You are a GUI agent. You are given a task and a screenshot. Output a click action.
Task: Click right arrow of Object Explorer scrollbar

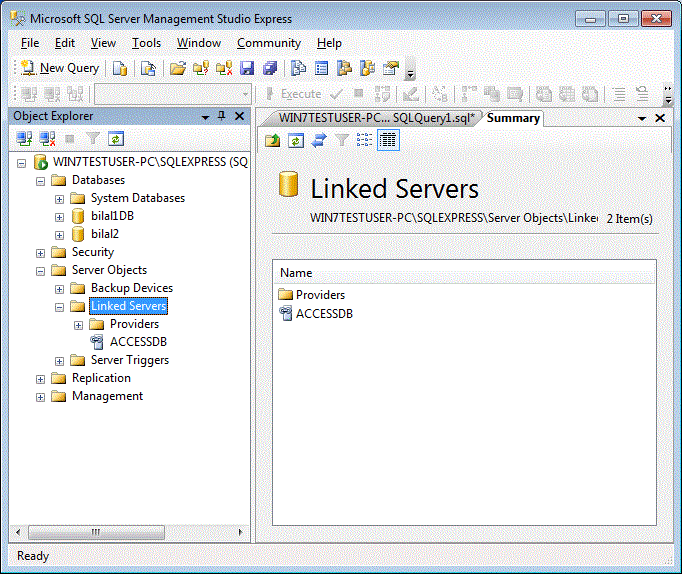pyautogui.click(x=240, y=532)
